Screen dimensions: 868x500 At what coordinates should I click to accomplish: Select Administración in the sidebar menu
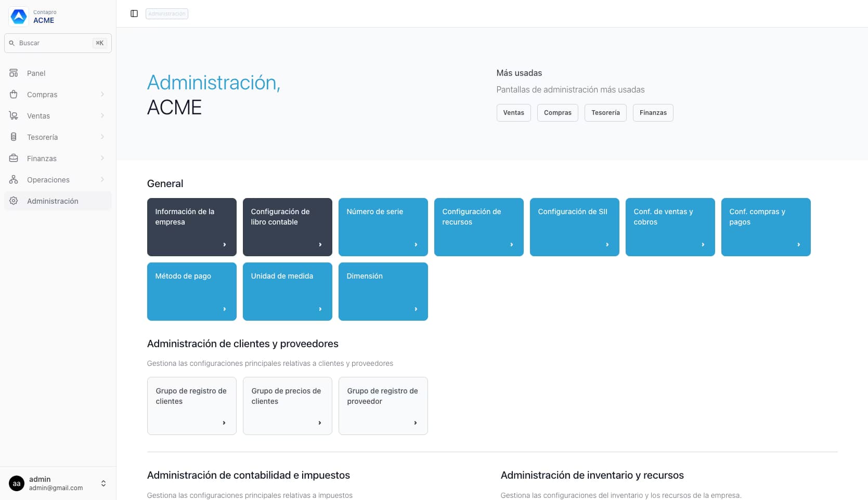tap(53, 201)
